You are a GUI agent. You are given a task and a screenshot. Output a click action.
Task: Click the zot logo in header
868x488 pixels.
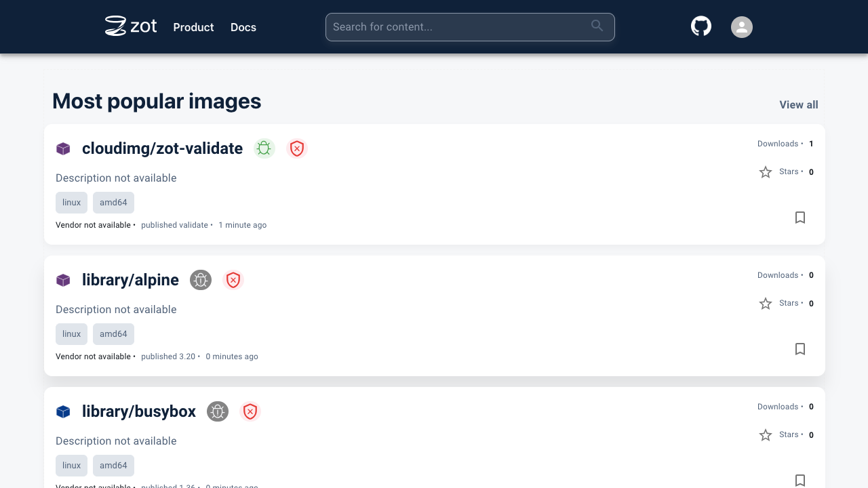point(131,26)
